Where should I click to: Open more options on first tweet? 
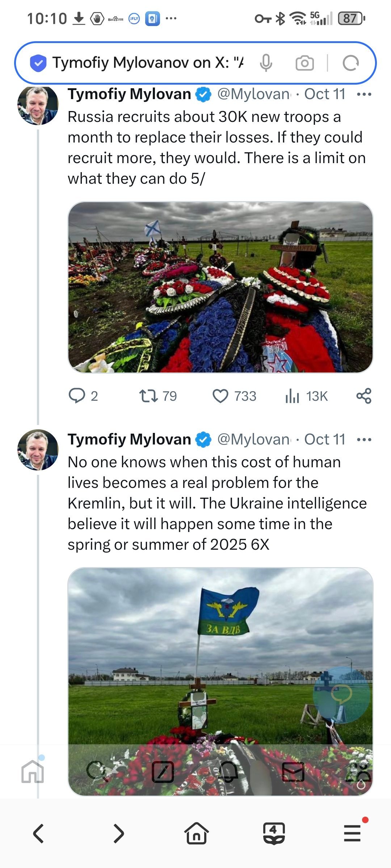pyautogui.click(x=364, y=94)
